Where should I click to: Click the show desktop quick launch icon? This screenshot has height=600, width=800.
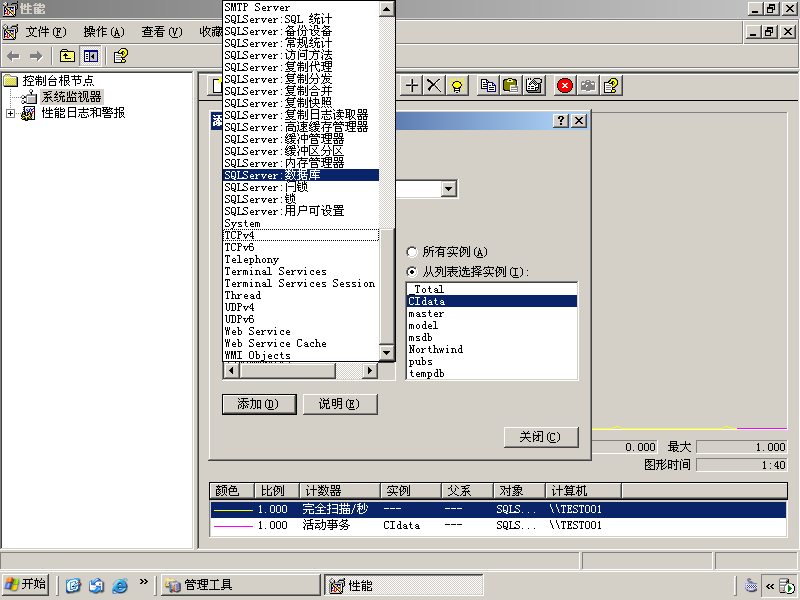click(73, 585)
